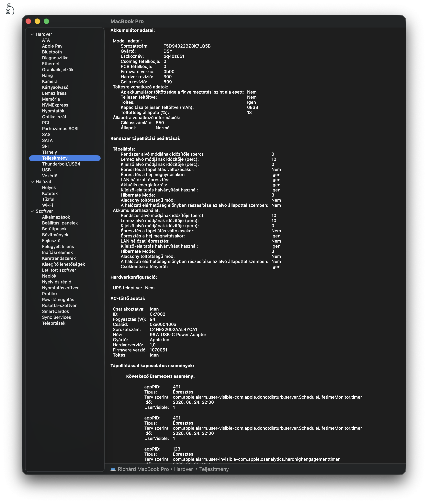Open Felügyelt kliens entry
Viewport: 428px width, 504px height.
pos(58,246)
